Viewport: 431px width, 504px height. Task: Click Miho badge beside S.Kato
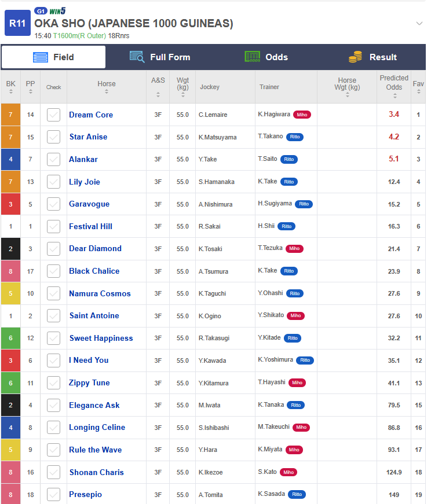pyautogui.click(x=288, y=472)
